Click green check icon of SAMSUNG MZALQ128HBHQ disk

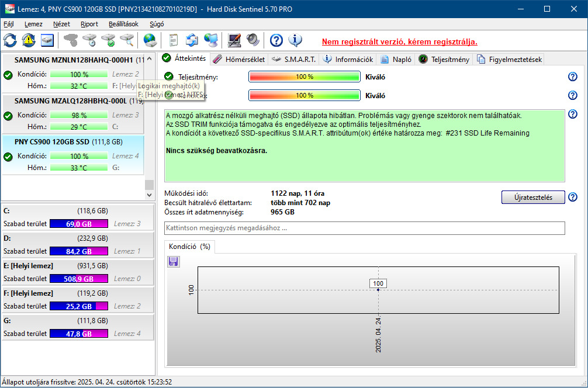8,116
